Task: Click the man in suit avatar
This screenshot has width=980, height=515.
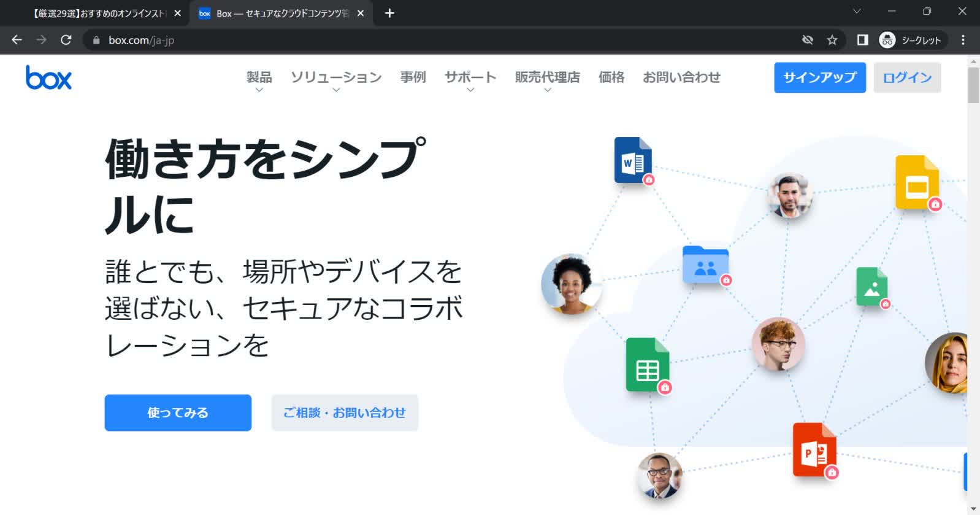Action: (659, 476)
